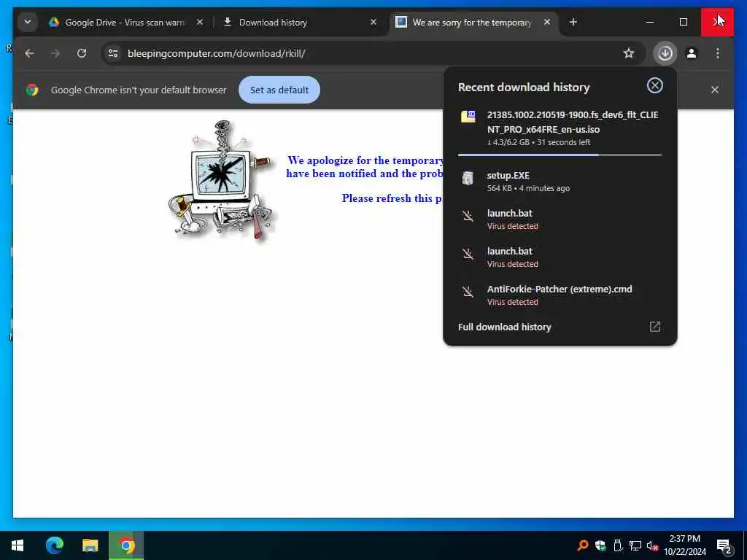Click the ISO file type icon

tap(468, 117)
